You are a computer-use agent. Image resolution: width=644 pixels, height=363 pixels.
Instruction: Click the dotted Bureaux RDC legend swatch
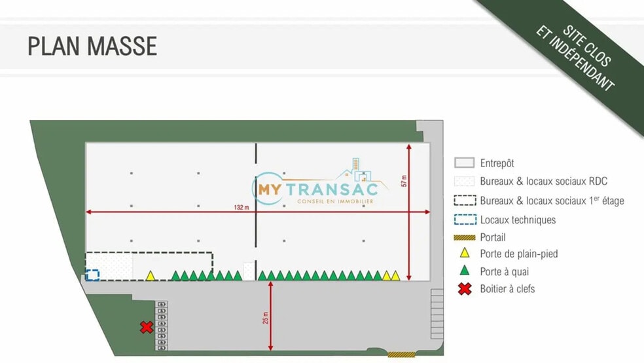[465, 181]
